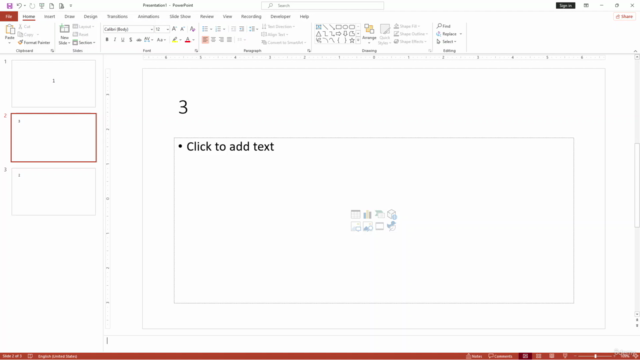Switch to the Animations tab
640x360 pixels.
[149, 17]
